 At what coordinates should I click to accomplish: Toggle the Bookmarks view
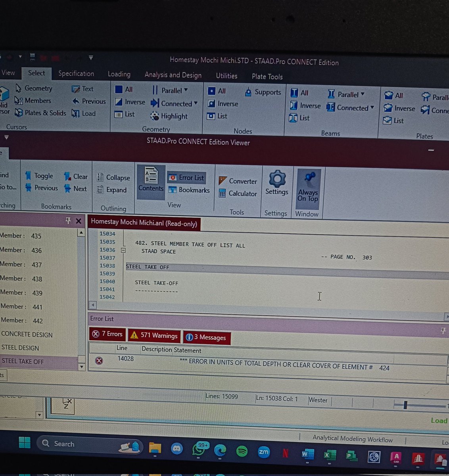tap(189, 190)
